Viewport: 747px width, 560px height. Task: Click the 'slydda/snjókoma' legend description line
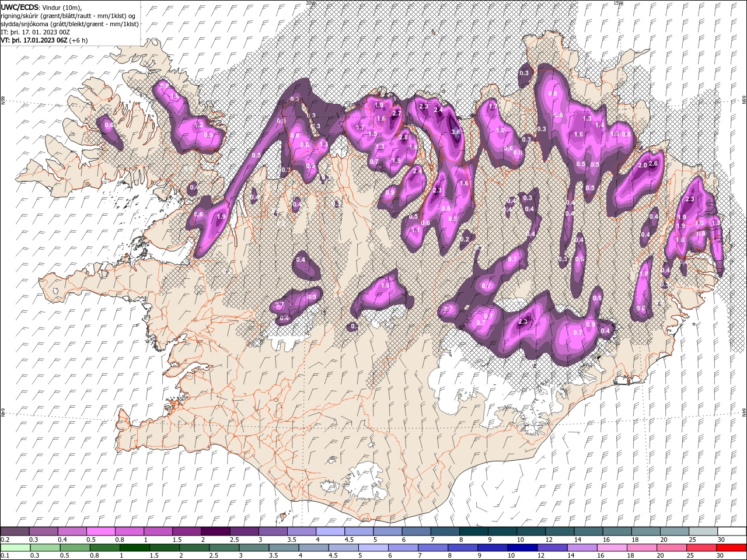[70, 24]
